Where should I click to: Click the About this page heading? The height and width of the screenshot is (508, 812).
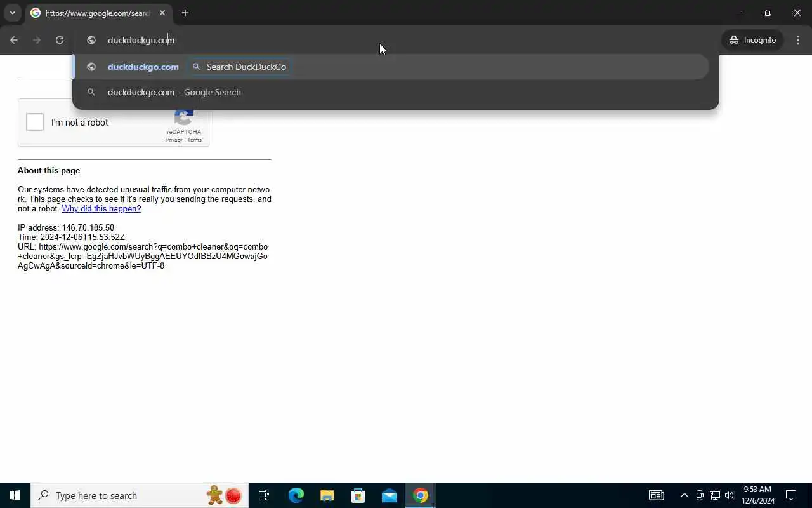(49, 171)
